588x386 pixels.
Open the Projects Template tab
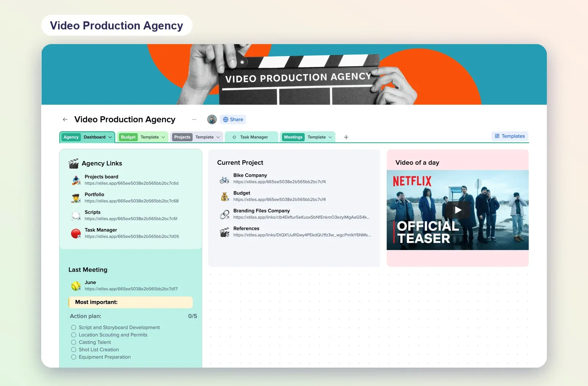point(197,137)
